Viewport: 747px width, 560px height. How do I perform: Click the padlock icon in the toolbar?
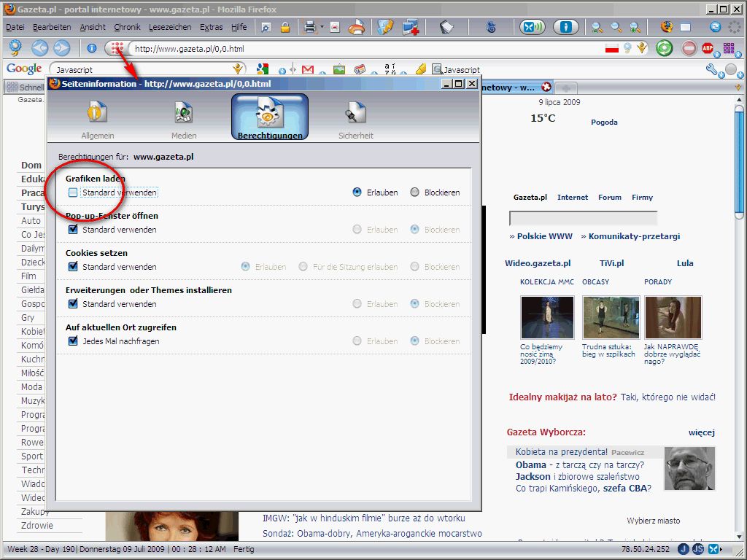pyautogui.click(x=285, y=28)
